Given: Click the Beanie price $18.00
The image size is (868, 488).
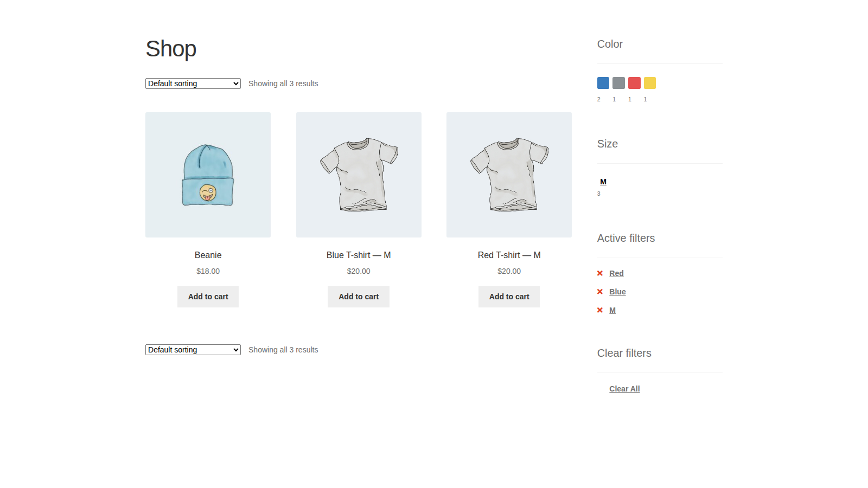Looking at the screenshot, I should (208, 271).
